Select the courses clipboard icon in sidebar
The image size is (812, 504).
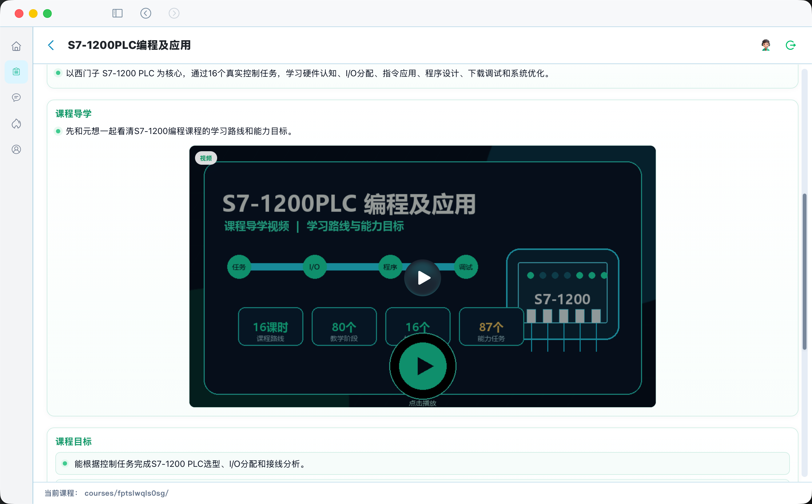[16, 72]
